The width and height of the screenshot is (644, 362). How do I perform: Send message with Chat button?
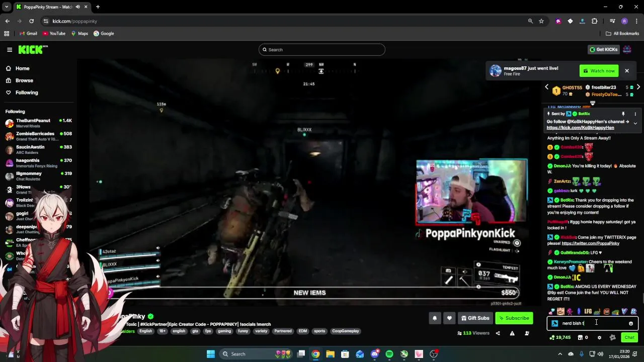point(629,338)
